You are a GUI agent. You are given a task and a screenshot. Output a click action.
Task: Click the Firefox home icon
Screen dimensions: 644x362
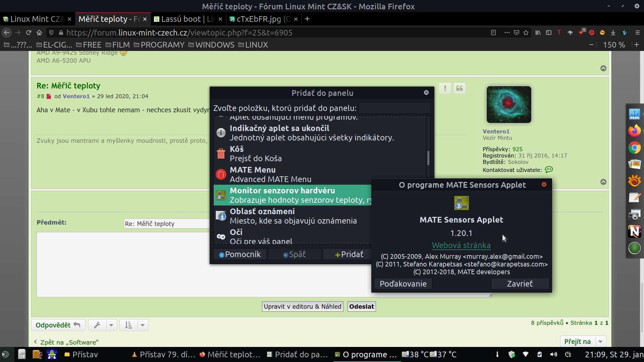click(39, 33)
